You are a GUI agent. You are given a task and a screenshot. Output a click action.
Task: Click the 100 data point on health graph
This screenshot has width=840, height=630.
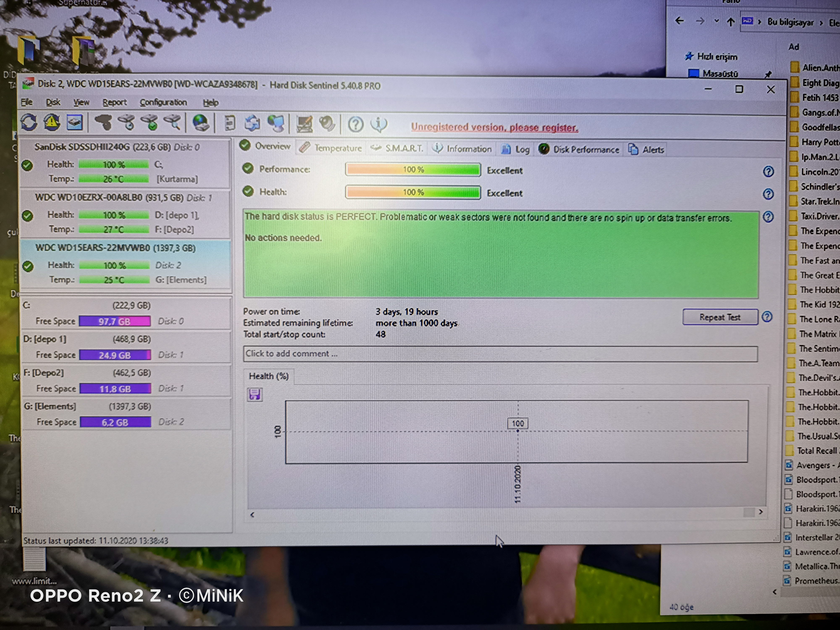(x=518, y=431)
